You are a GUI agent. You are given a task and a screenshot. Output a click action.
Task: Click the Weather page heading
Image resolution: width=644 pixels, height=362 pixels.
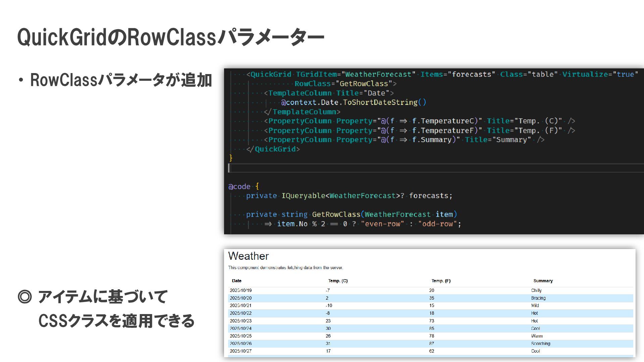click(248, 256)
